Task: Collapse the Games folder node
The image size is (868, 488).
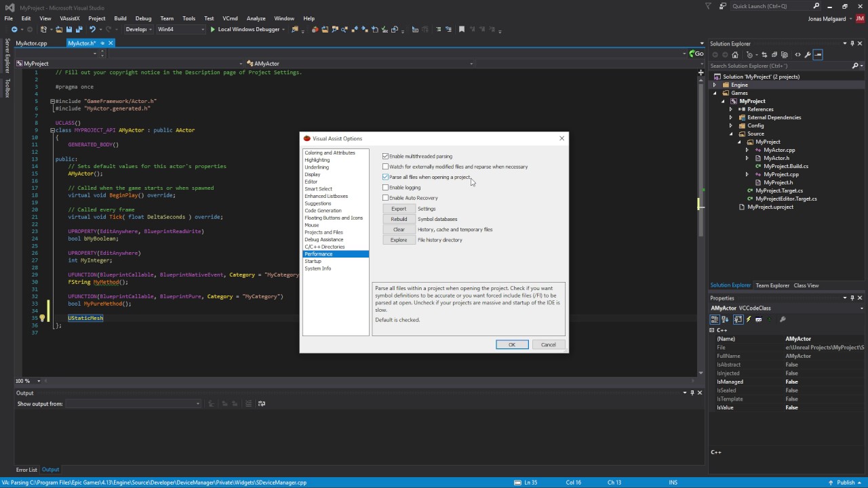Action: pos(714,93)
